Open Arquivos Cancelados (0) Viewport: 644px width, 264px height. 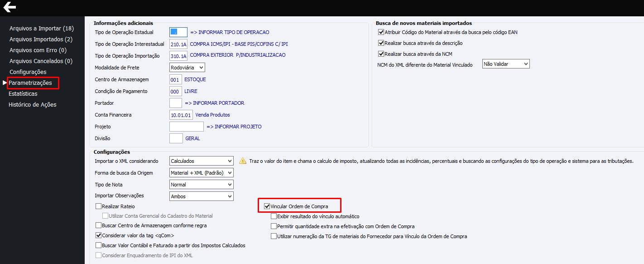coord(41,61)
